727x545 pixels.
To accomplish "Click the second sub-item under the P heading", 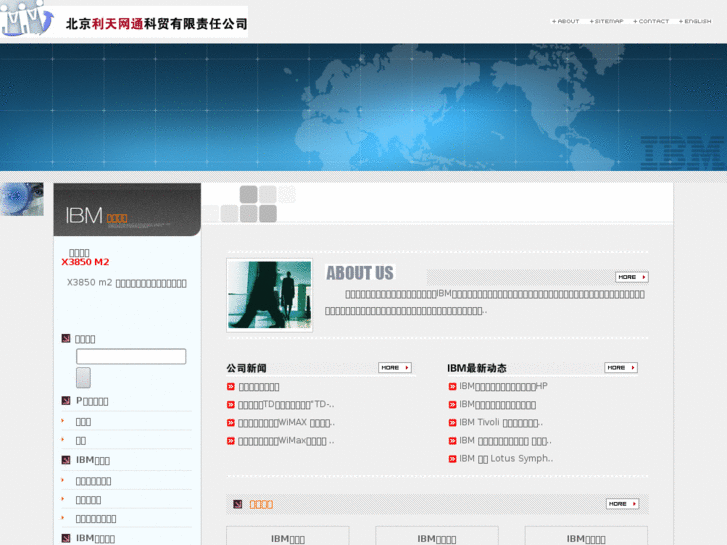I will tap(81, 441).
